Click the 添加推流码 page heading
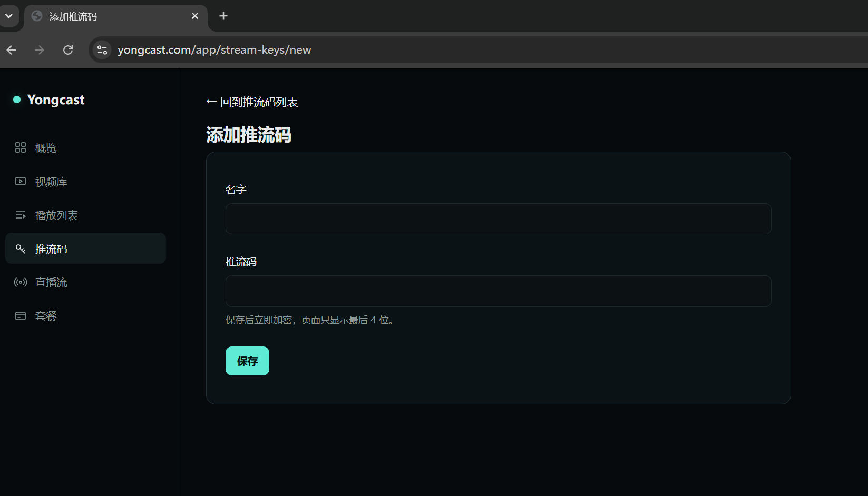The image size is (868, 496). coord(249,135)
